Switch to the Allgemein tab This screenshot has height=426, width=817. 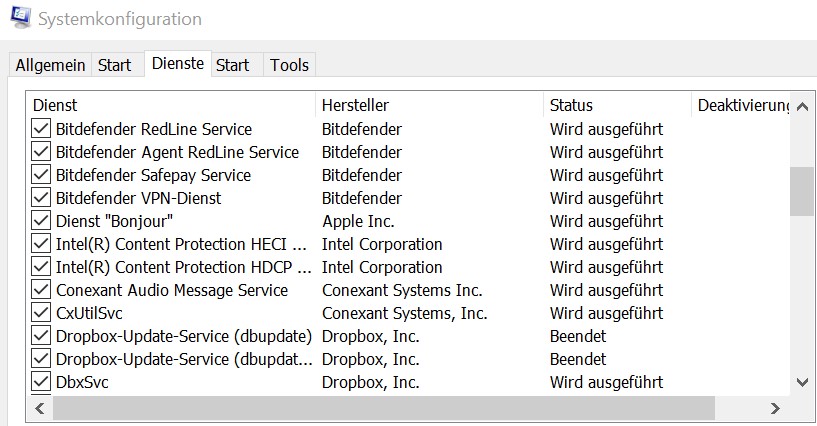(x=50, y=65)
